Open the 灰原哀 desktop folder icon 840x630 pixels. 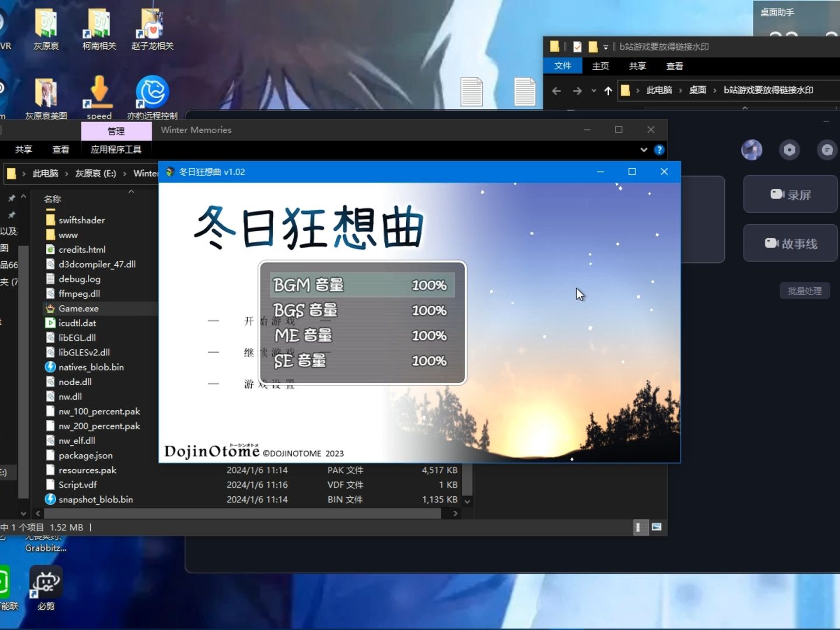46,29
